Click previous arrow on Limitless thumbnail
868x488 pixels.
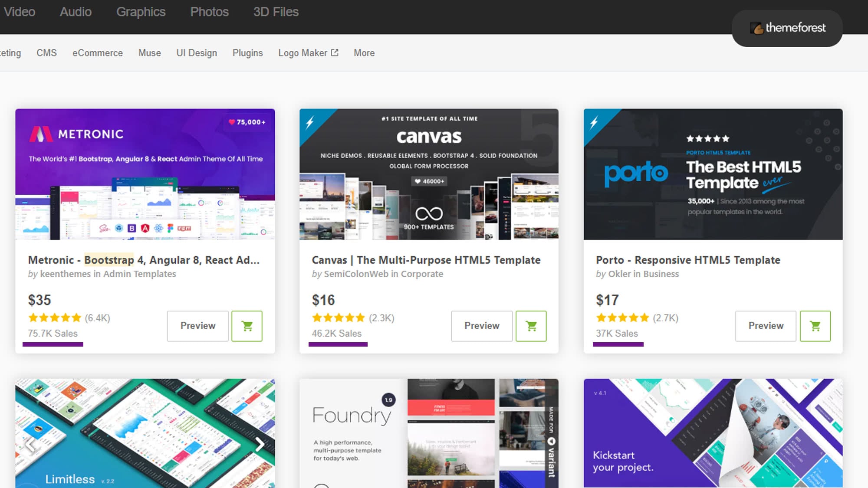30,444
